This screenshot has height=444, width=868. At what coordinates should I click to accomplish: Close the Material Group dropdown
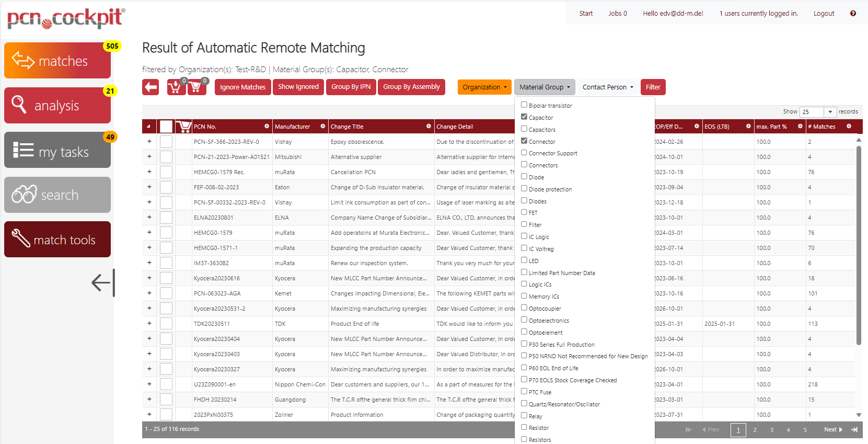(545, 87)
